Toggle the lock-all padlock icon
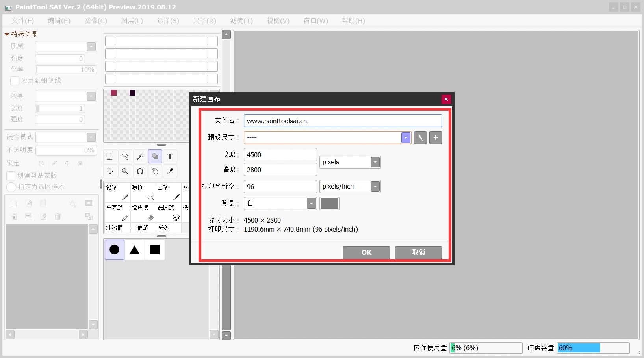Viewport: 644px width, 358px height. [80, 163]
